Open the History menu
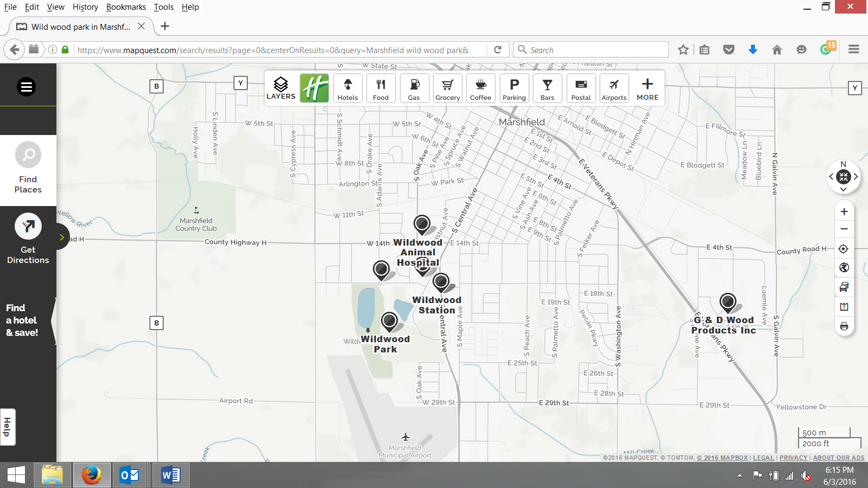 click(85, 7)
